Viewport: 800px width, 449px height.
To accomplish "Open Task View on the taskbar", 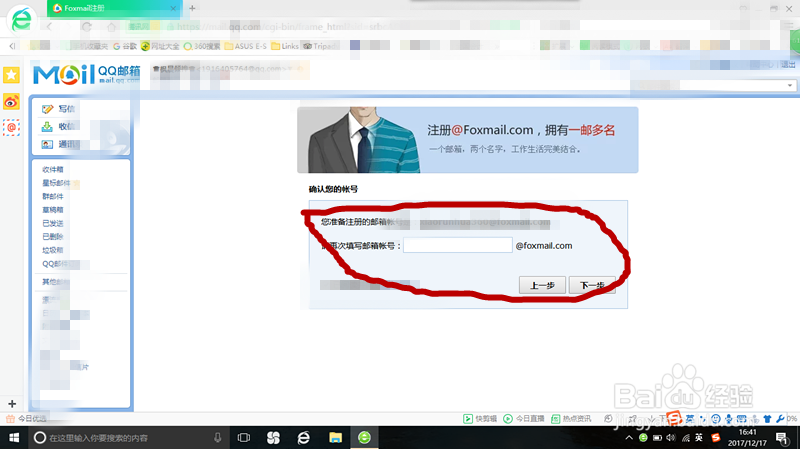I will click(244, 438).
